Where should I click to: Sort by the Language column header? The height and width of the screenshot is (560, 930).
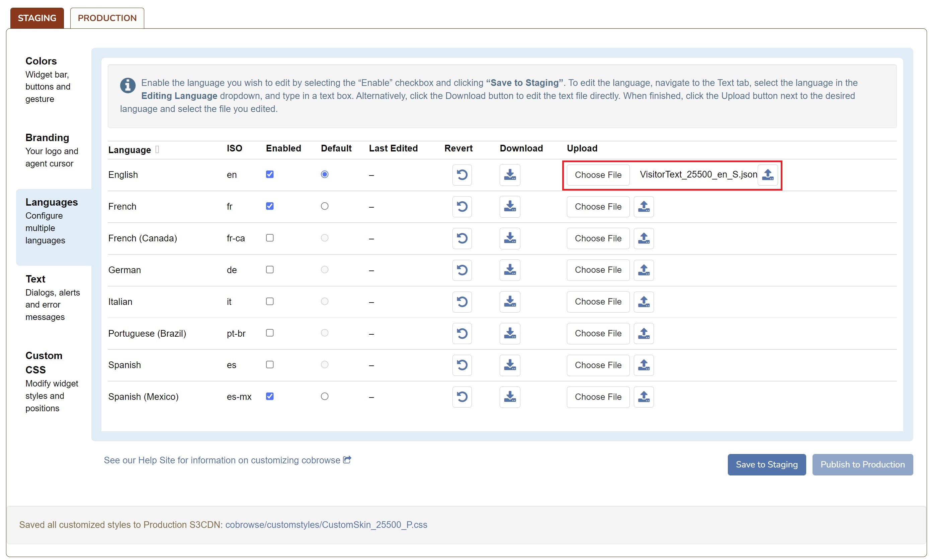pyautogui.click(x=130, y=150)
